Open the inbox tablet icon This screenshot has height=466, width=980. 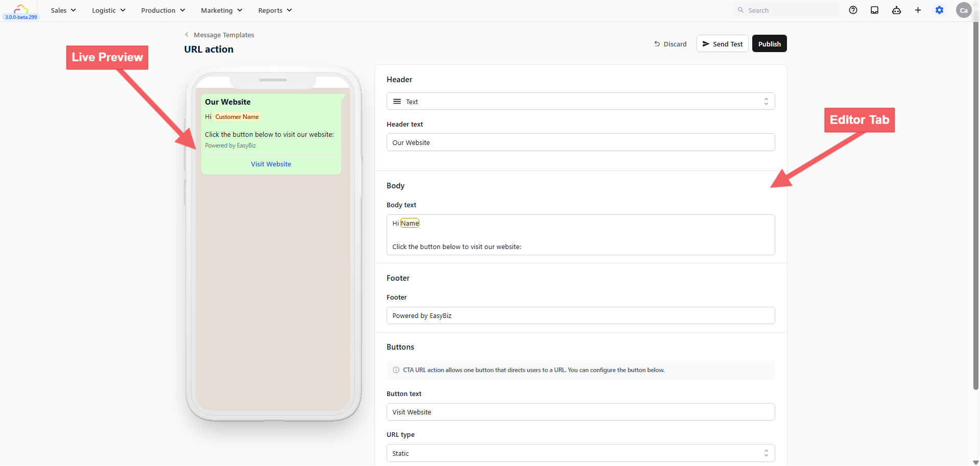(874, 10)
